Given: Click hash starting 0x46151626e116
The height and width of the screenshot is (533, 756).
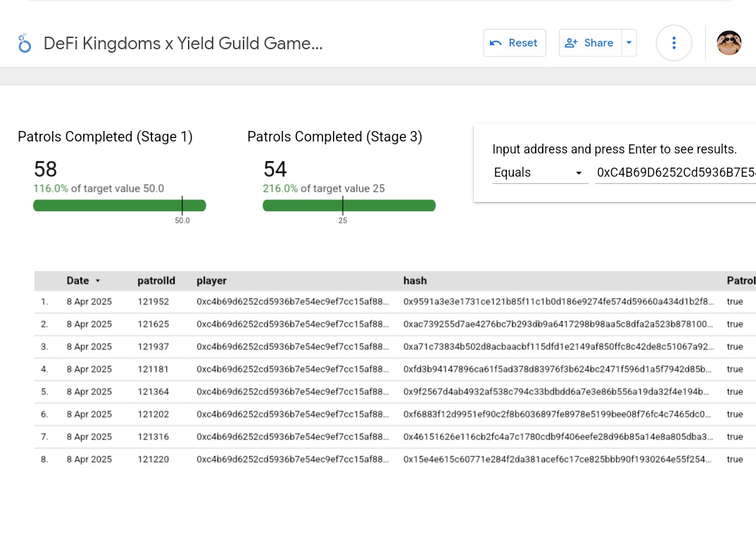Looking at the screenshot, I should pos(558,437).
